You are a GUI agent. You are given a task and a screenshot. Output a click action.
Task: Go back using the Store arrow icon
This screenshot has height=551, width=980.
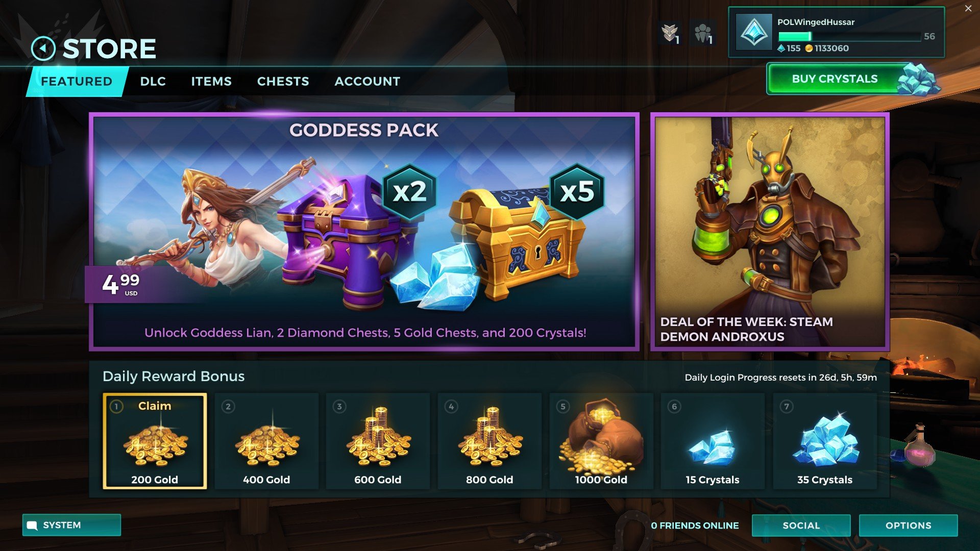tap(43, 49)
